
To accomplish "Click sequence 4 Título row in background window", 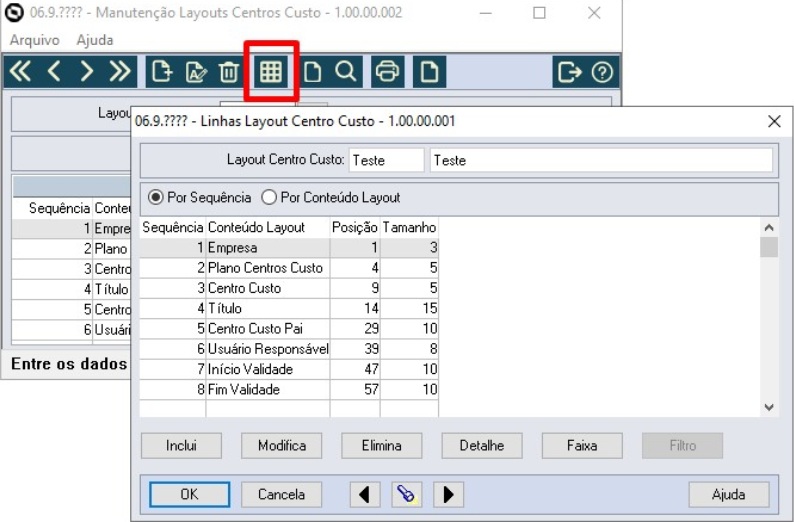I will pos(71,289).
